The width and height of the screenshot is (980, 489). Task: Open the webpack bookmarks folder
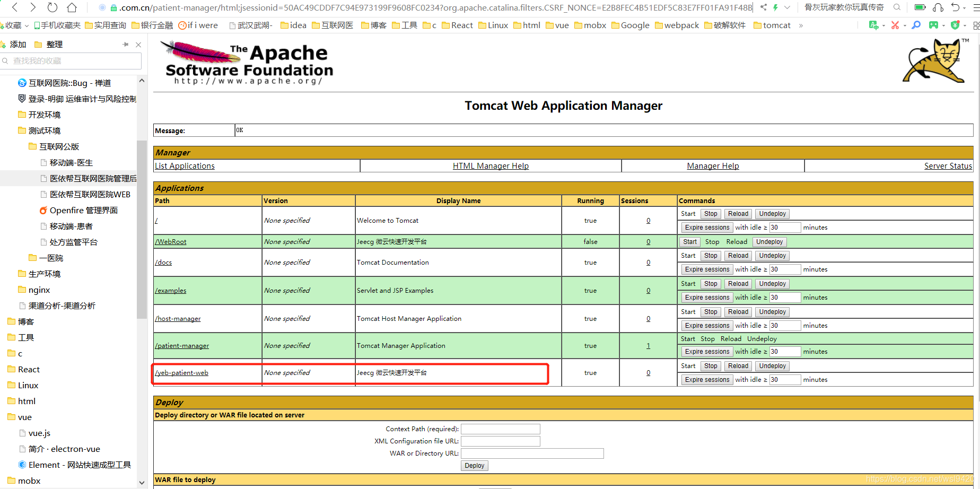(677, 25)
